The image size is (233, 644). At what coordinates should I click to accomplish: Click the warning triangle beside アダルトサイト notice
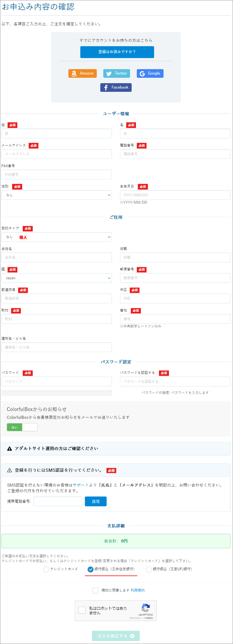click(x=10, y=449)
